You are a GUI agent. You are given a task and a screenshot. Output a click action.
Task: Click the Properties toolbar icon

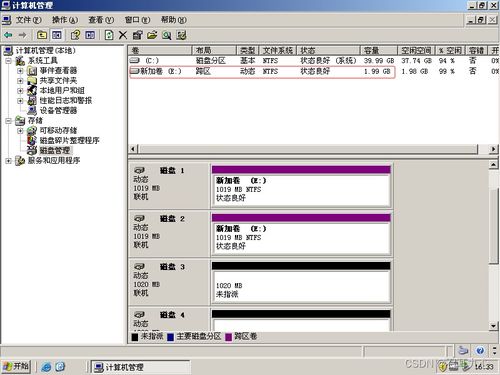click(x=137, y=35)
